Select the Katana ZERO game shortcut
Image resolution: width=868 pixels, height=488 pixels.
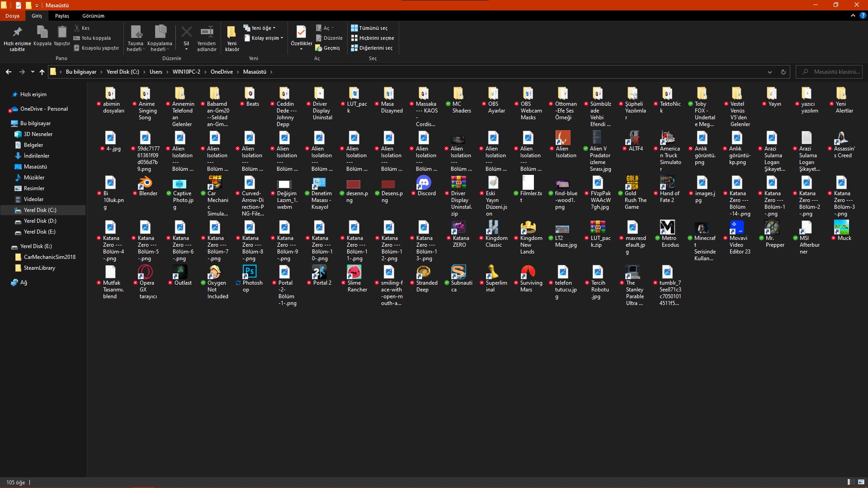click(x=458, y=227)
